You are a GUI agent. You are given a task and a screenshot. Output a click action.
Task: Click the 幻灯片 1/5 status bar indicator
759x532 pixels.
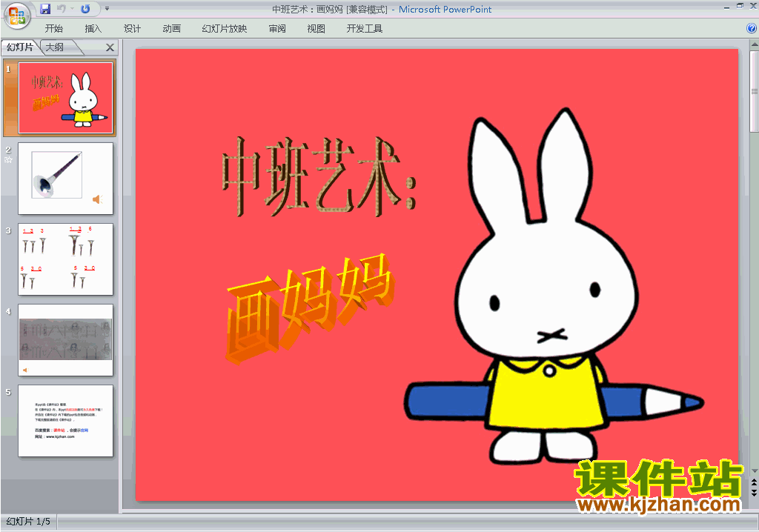click(29, 522)
